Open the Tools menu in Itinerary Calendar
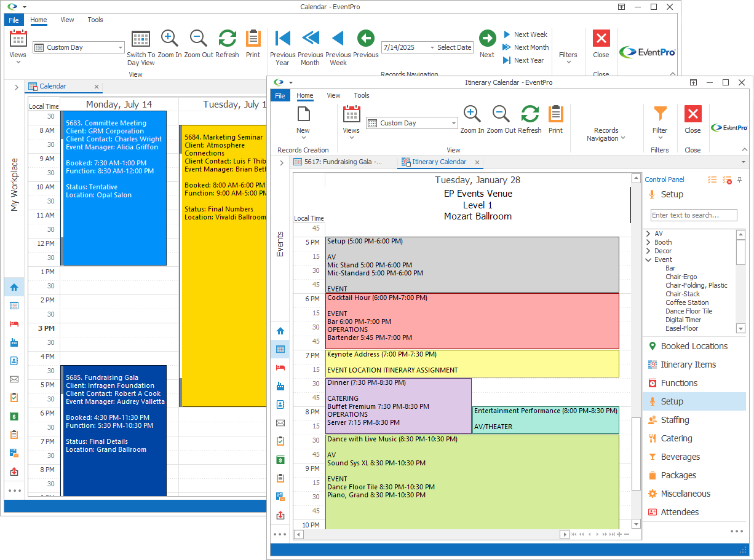754x560 pixels. (362, 95)
